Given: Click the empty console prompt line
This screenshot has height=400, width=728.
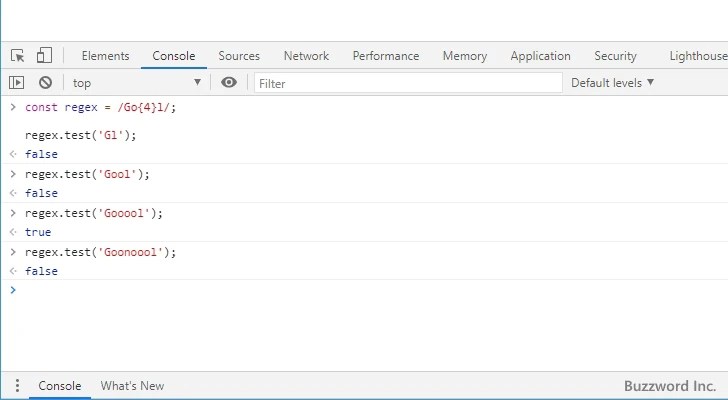Looking at the screenshot, I should pos(300,290).
